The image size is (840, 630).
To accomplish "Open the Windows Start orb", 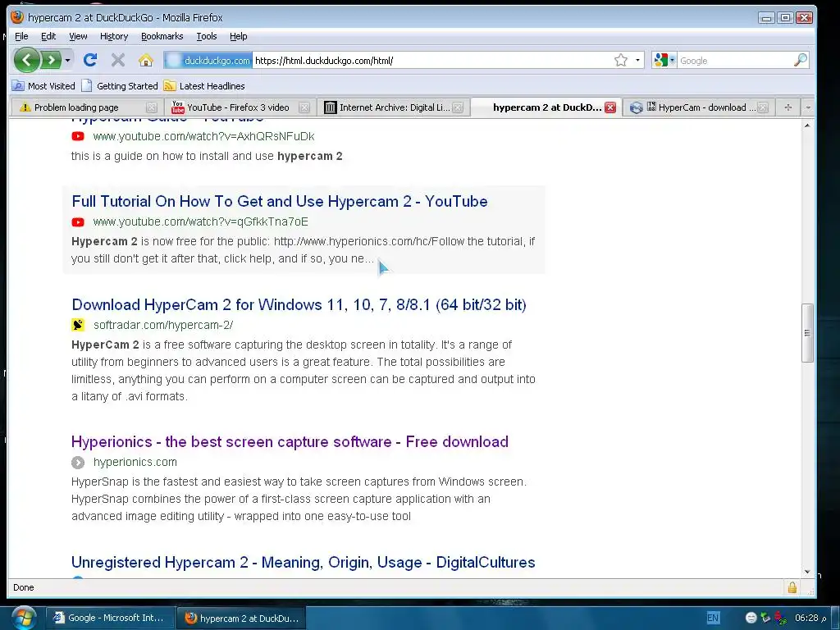I will pos(23,617).
